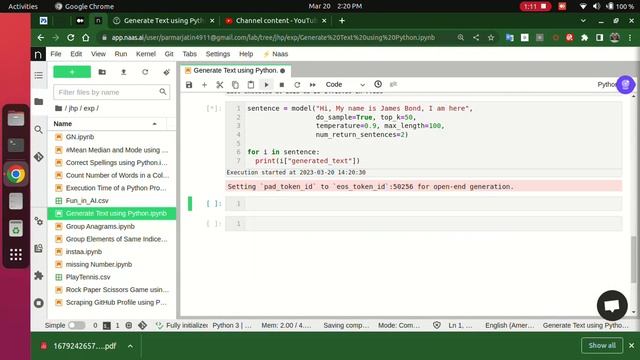The height and width of the screenshot is (360, 640).
Task: Insert a cell below using plus icon
Action: pos(204,84)
